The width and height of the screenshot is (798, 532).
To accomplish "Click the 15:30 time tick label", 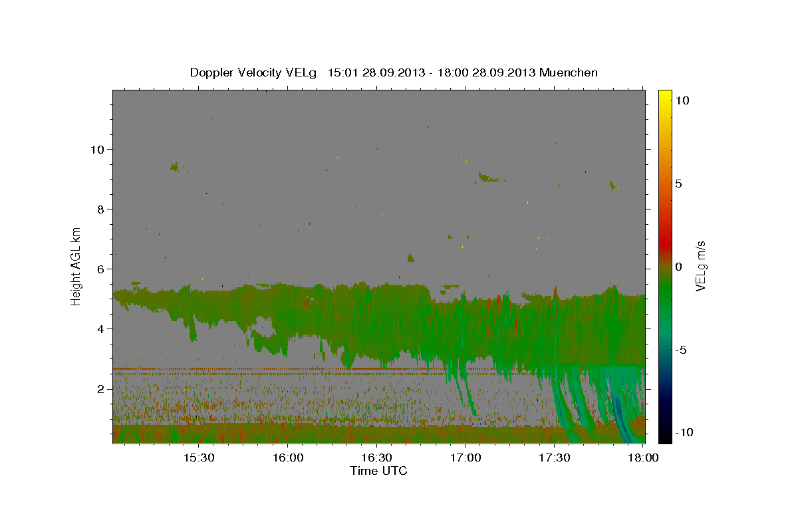I will 198,458.
